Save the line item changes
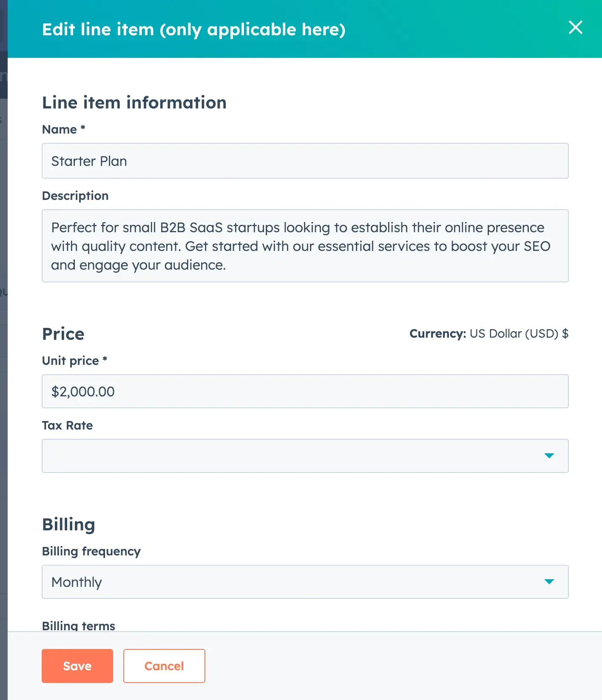 tap(77, 666)
